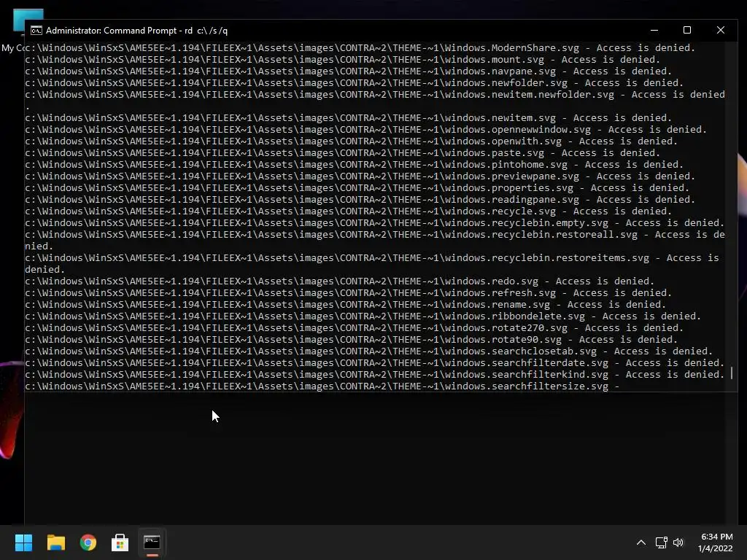Screen dimensions: 747x560
Task: Click the windows.rotate90.svg output line
Action: pos(351,340)
